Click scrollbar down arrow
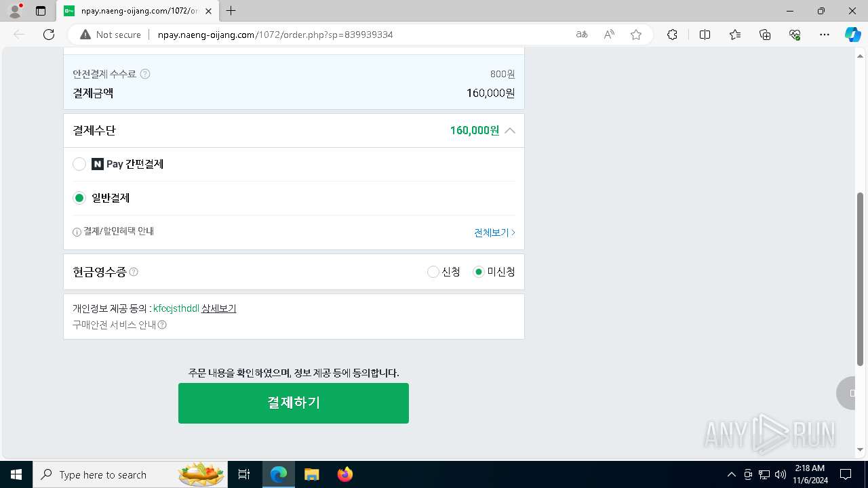This screenshot has height=488, width=868. point(861,449)
